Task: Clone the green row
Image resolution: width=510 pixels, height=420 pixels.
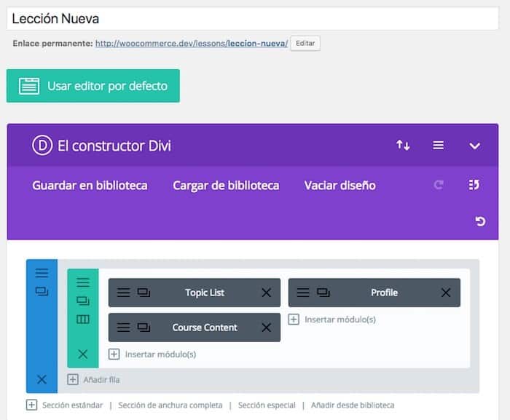Action: point(83,301)
